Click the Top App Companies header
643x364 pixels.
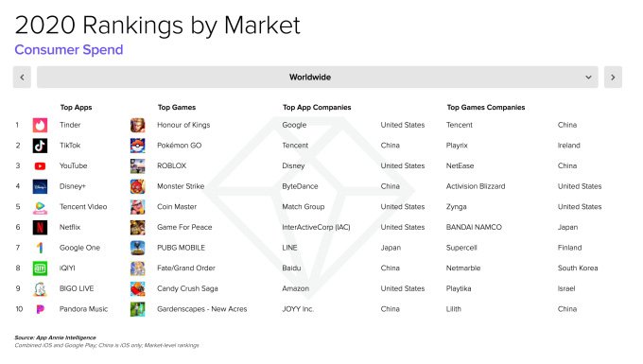[317, 108]
